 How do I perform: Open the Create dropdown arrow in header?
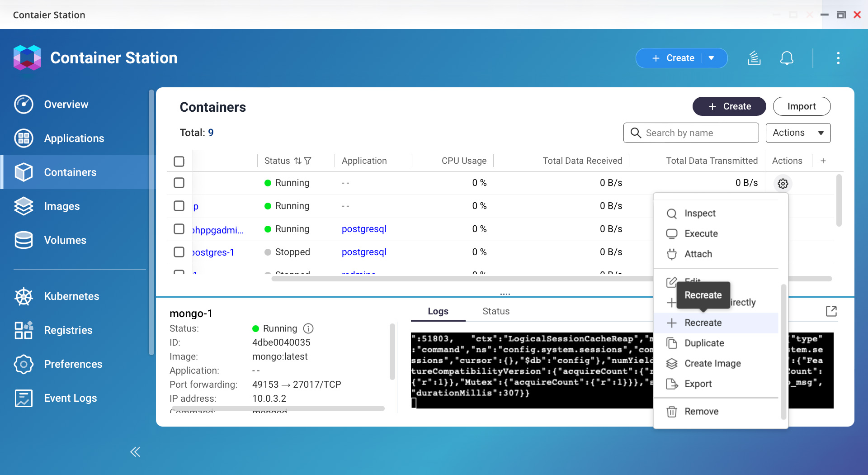point(712,58)
